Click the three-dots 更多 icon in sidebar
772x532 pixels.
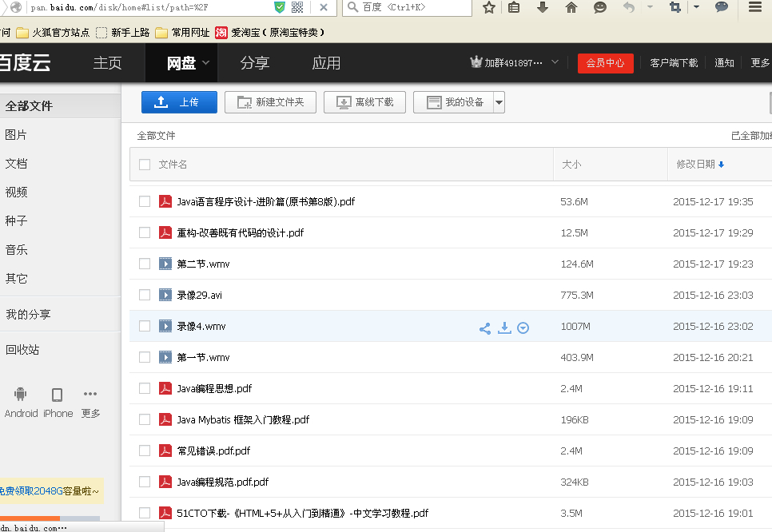click(90, 394)
